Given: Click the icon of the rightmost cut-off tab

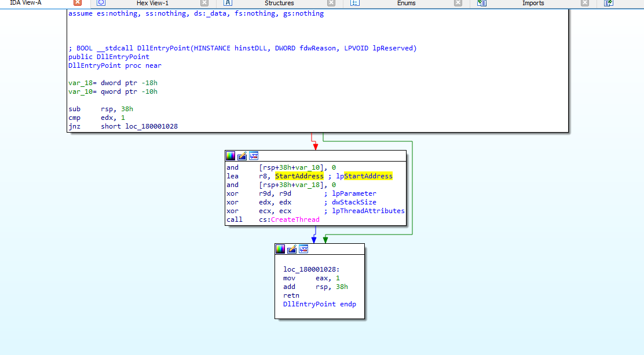Looking at the screenshot, I should 609,3.
